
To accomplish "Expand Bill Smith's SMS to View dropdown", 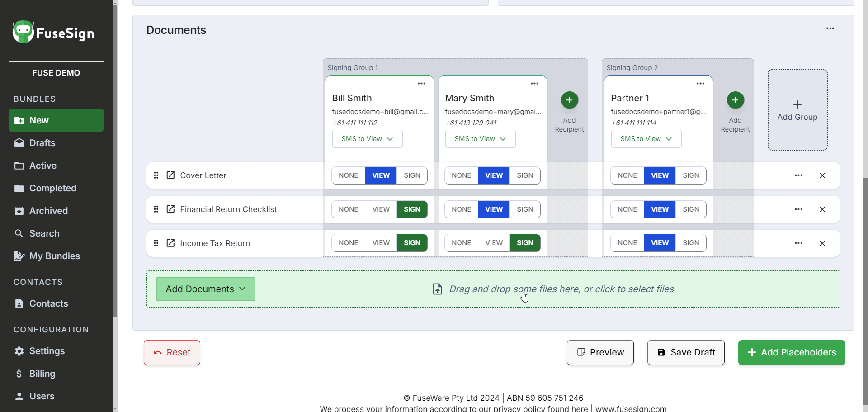I will (367, 139).
